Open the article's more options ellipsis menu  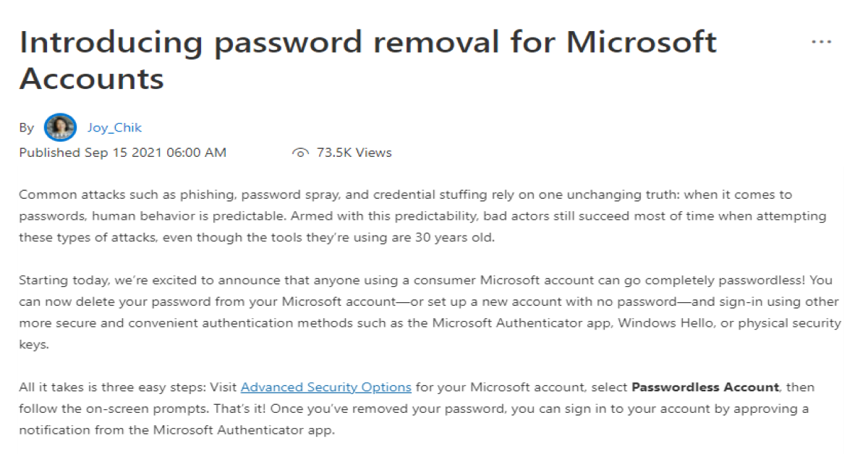pos(822,42)
